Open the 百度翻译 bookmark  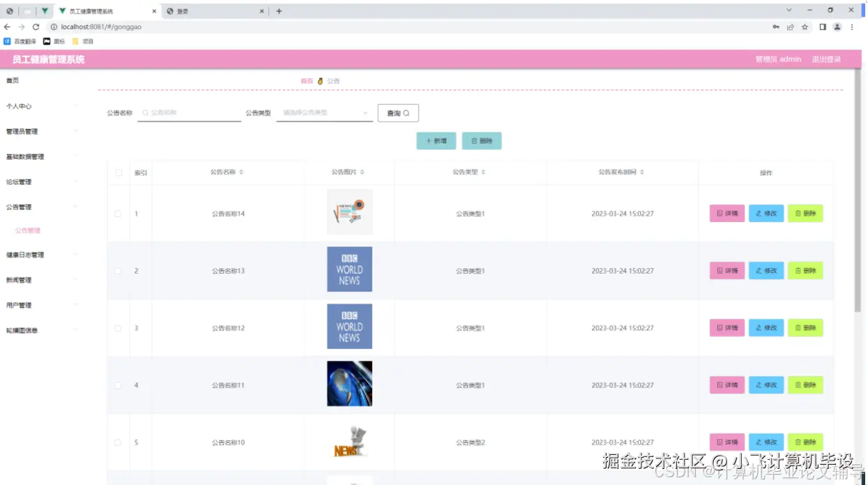tap(20, 41)
